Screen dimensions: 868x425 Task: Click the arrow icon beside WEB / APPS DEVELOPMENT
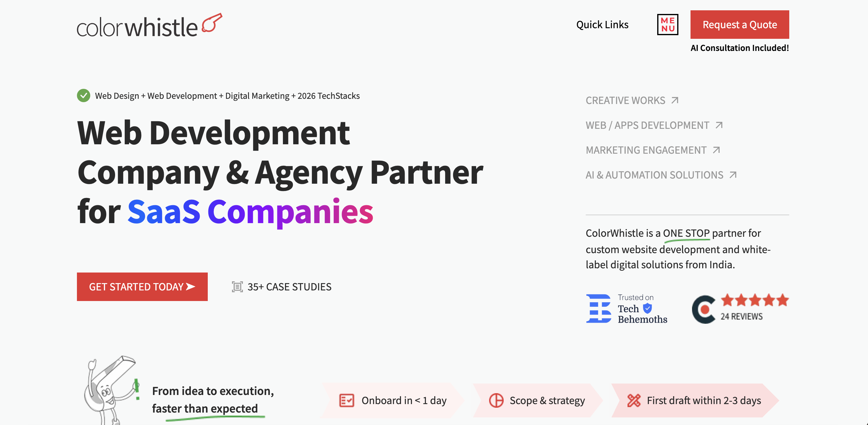tap(719, 125)
